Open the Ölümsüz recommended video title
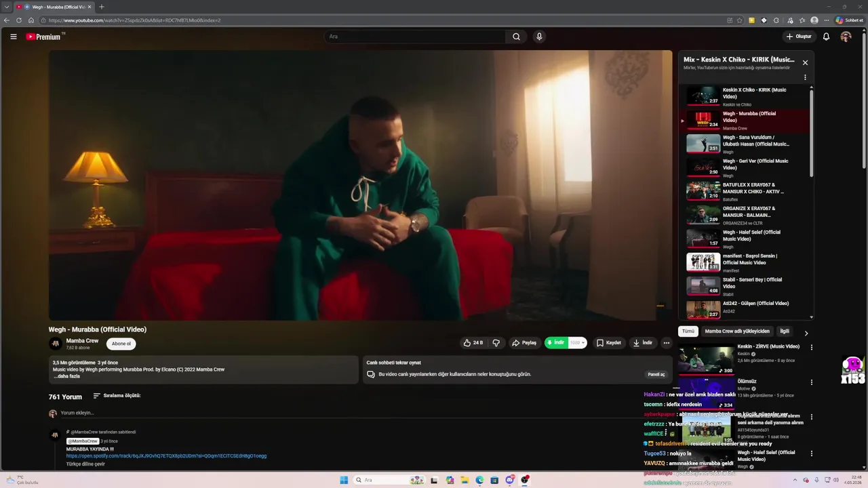 point(747,381)
